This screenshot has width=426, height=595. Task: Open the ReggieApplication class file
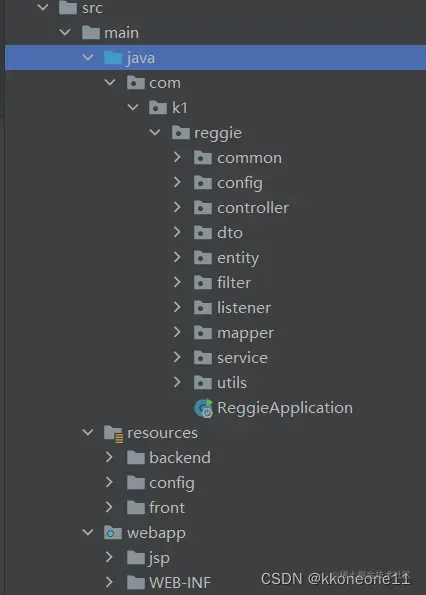pyautogui.click(x=285, y=408)
